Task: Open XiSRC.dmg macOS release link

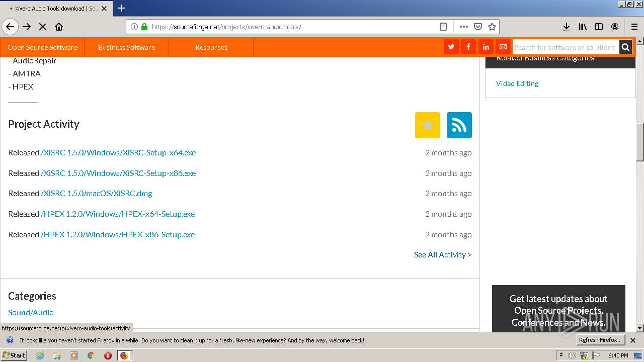Action: coord(97,193)
